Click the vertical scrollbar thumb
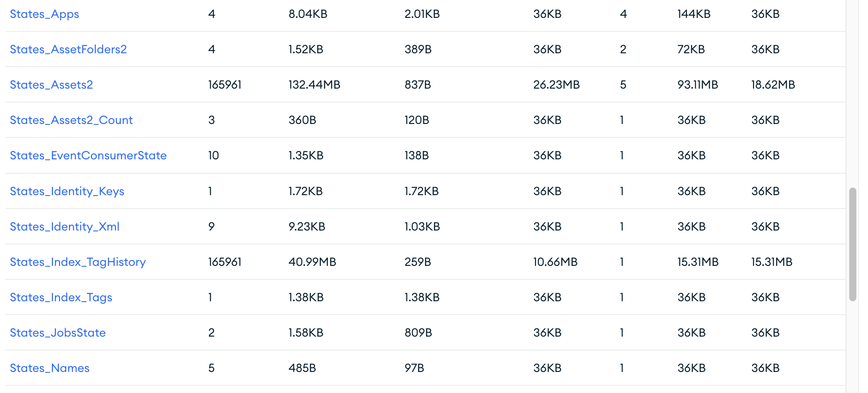The width and height of the screenshot is (868, 393). point(853,244)
